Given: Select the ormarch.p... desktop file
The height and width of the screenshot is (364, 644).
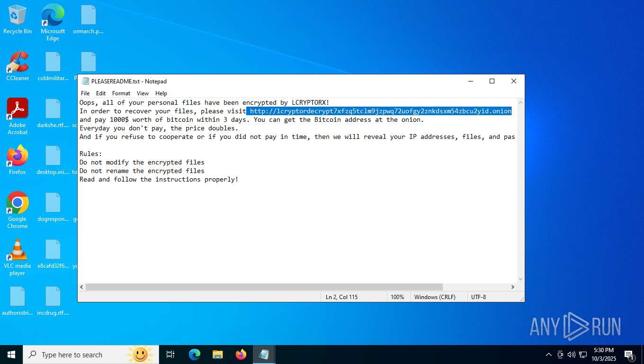Looking at the screenshot, I should (x=88, y=19).
